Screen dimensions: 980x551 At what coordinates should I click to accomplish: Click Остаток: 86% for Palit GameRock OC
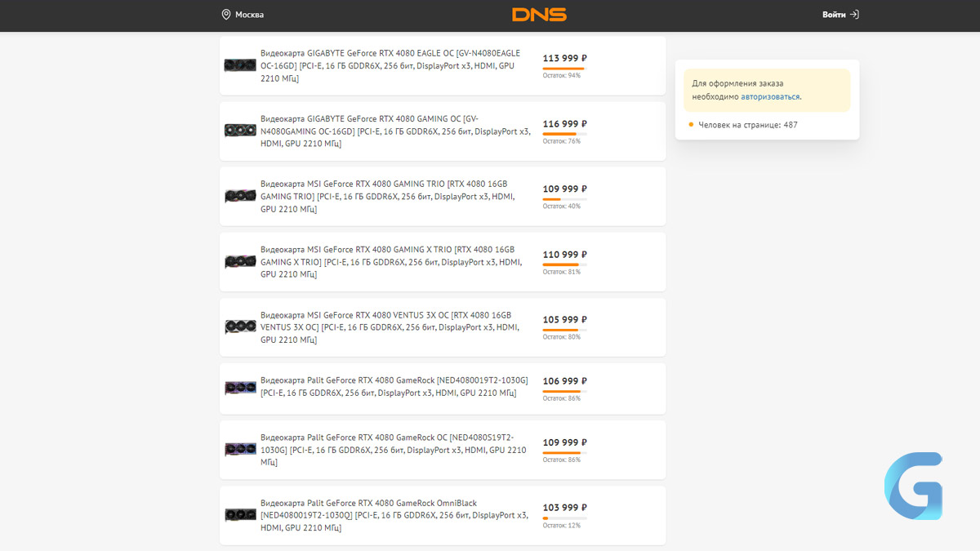click(x=562, y=460)
